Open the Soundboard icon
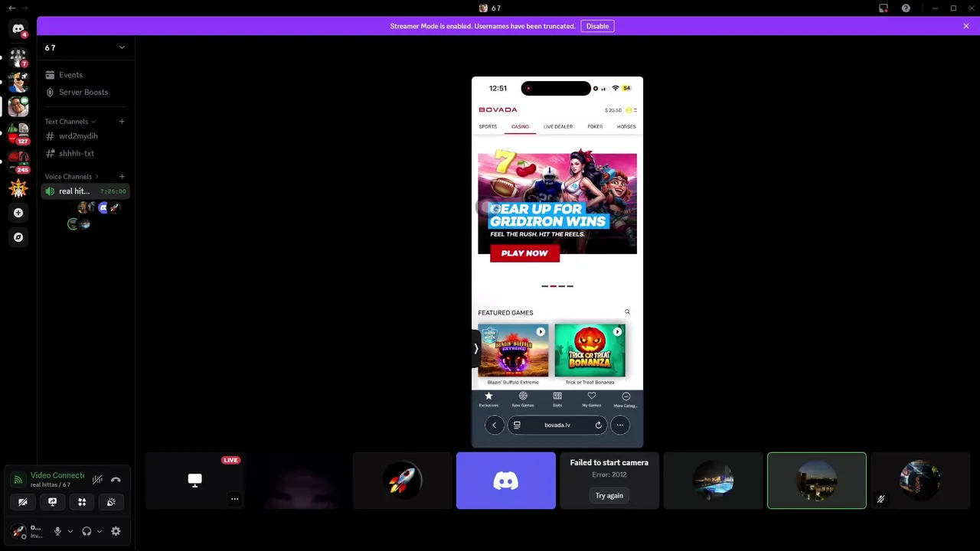This screenshot has height=551, width=980. [x=111, y=502]
